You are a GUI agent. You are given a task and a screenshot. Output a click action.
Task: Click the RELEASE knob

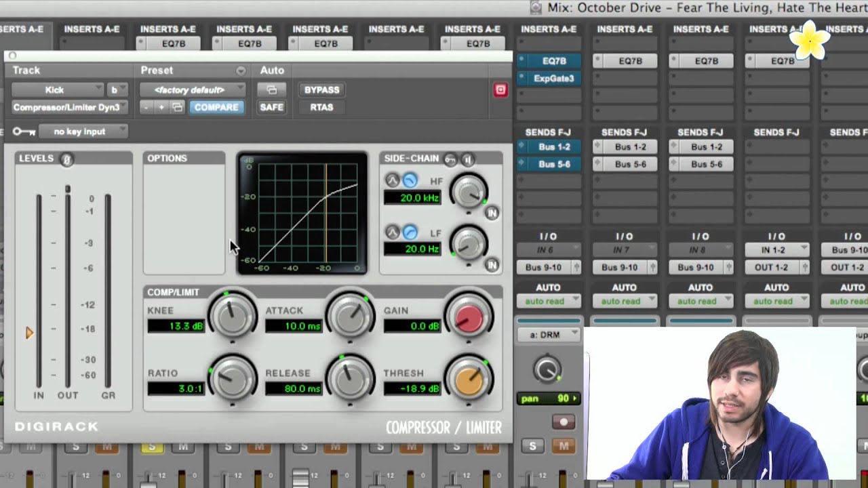pyautogui.click(x=351, y=380)
